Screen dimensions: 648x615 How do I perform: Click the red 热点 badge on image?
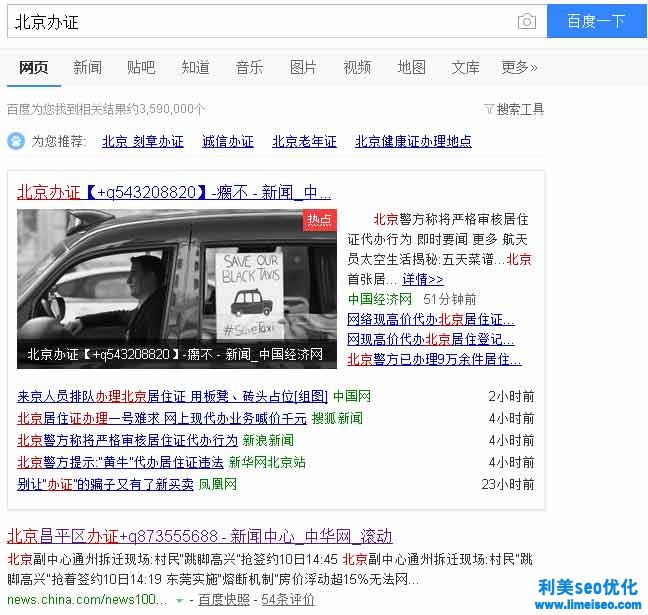coord(320,220)
